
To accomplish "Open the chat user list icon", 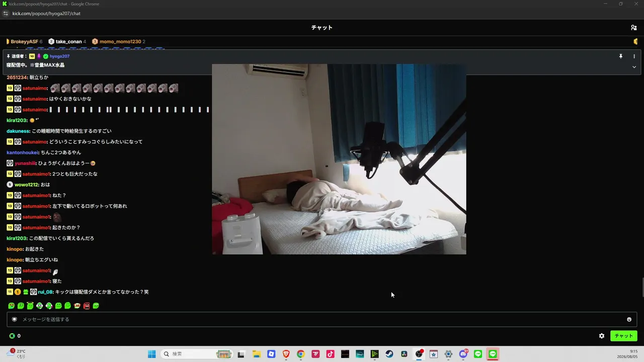I will click(634, 28).
